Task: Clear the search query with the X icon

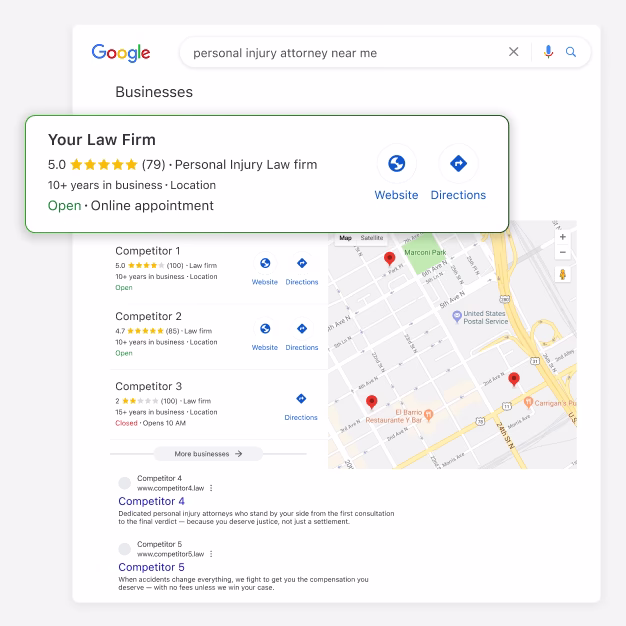Action: point(513,52)
